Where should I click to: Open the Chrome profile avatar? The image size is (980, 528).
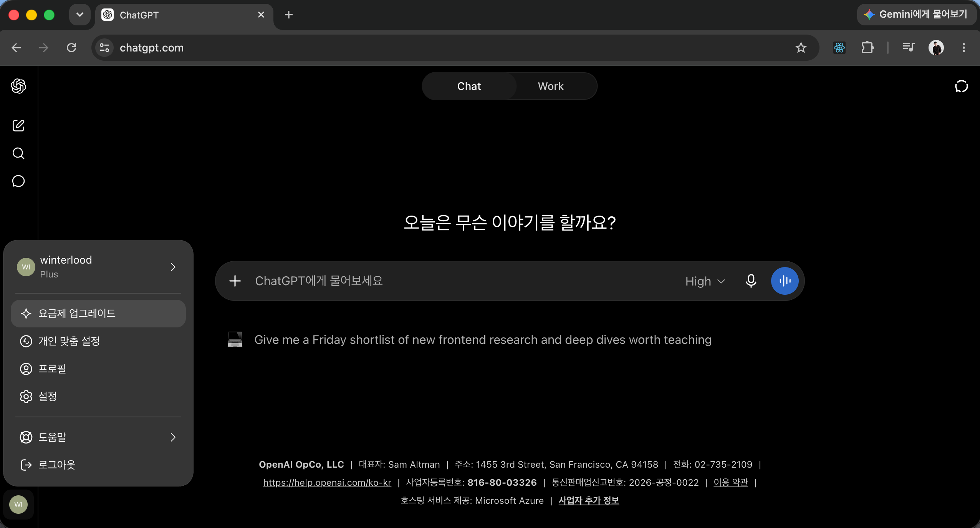[936, 48]
